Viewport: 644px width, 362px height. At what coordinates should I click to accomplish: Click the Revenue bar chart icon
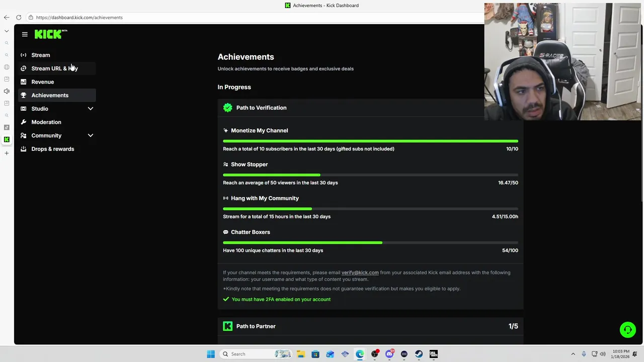(x=23, y=82)
